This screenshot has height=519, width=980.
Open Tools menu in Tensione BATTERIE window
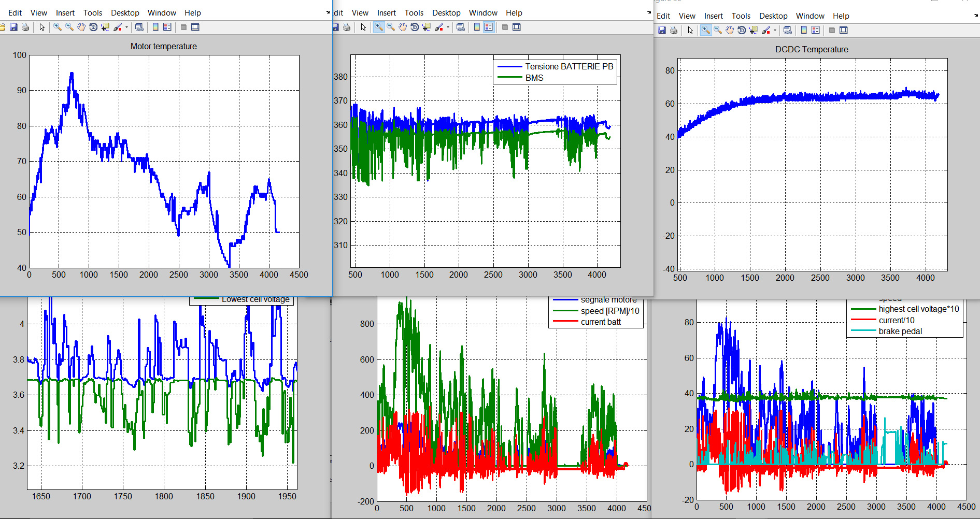coord(414,13)
